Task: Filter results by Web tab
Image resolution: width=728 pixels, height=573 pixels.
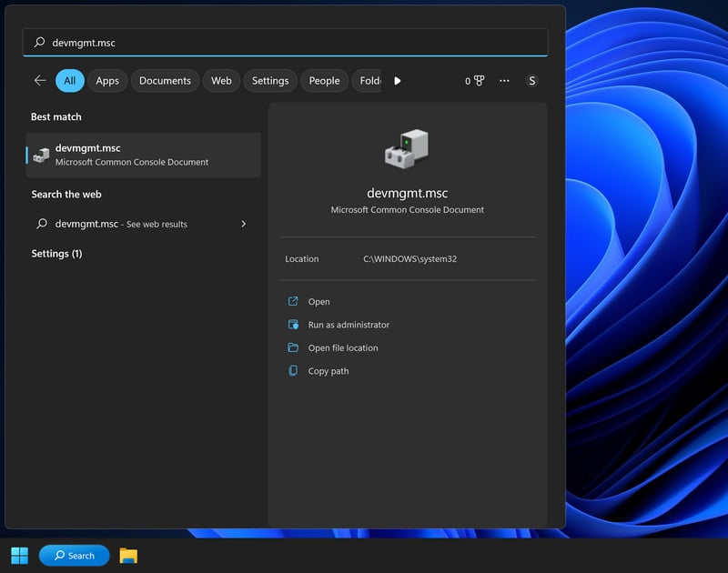Action: pos(221,81)
